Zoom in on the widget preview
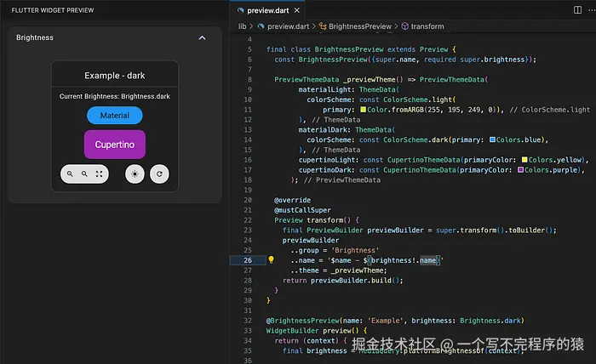596x364 pixels. click(x=70, y=174)
